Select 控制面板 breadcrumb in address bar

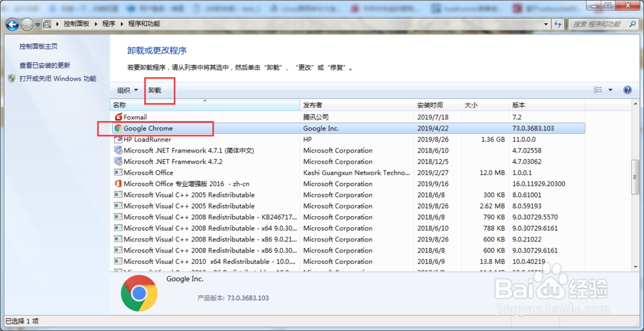[x=75, y=24]
